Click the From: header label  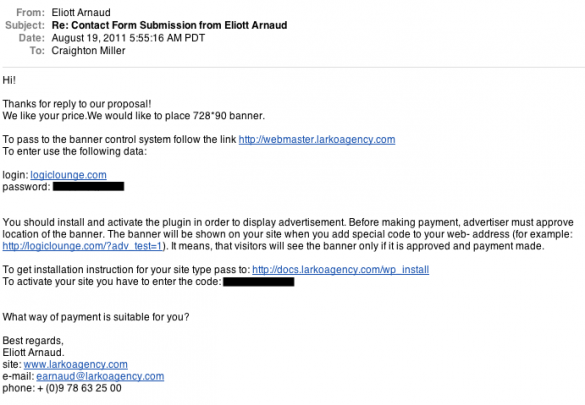click(31, 13)
